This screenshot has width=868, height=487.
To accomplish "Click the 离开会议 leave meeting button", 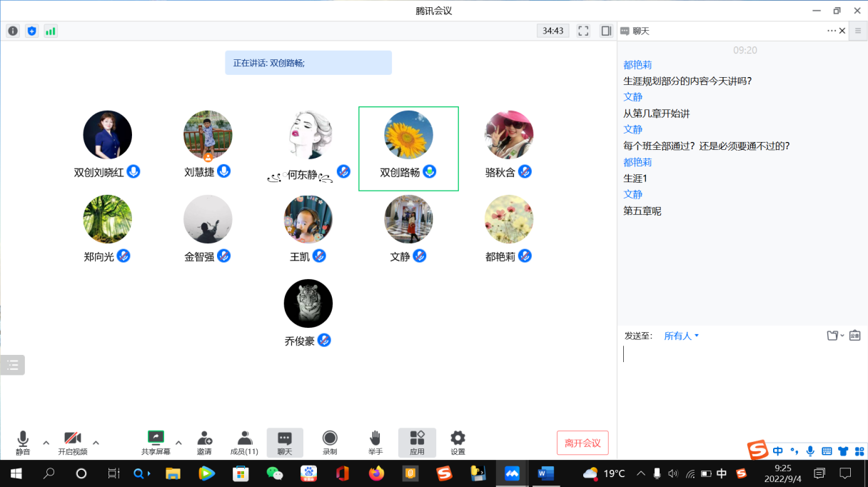I will coord(582,443).
